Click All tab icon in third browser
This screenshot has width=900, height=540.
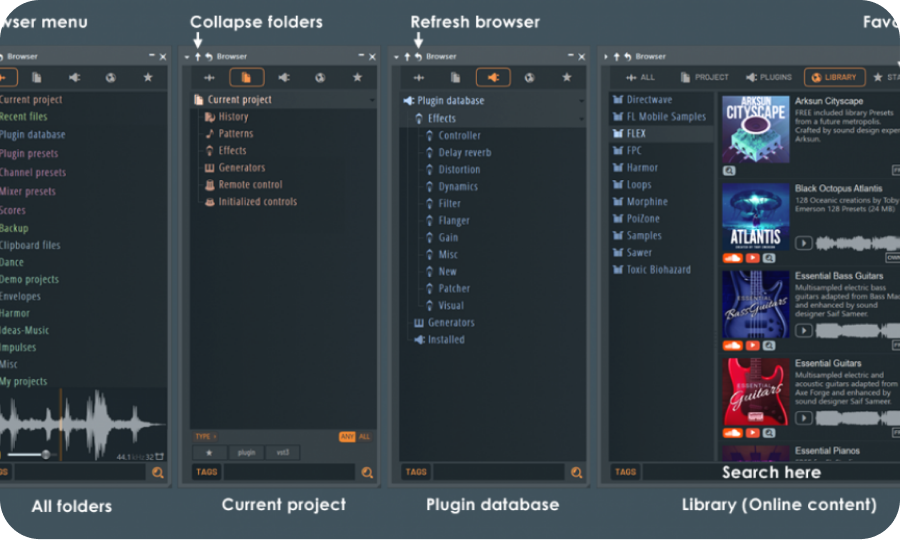click(418, 77)
